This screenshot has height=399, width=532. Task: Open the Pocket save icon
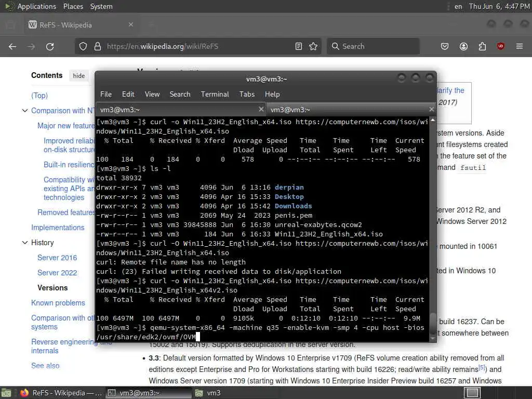click(x=445, y=46)
